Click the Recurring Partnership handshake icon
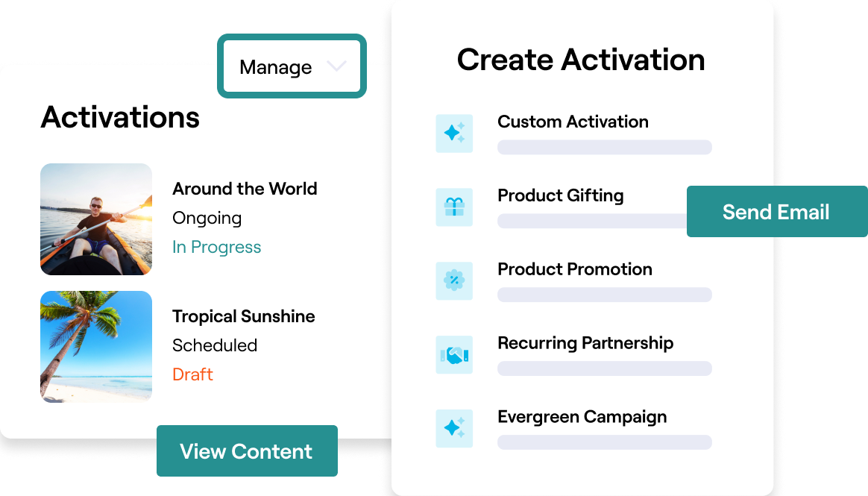 coord(454,354)
